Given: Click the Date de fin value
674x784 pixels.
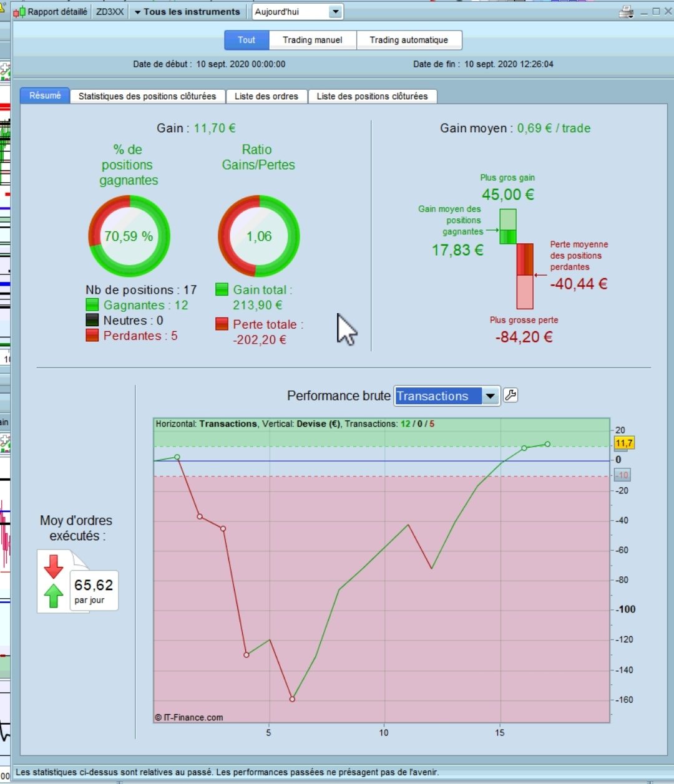Looking at the screenshot, I should click(x=509, y=64).
